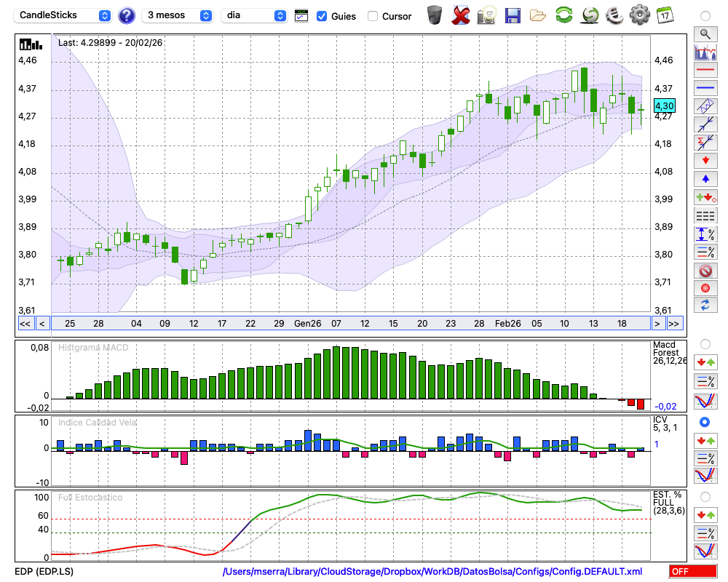
Task: Click the red prohibition sign icon
Action: pos(705,271)
